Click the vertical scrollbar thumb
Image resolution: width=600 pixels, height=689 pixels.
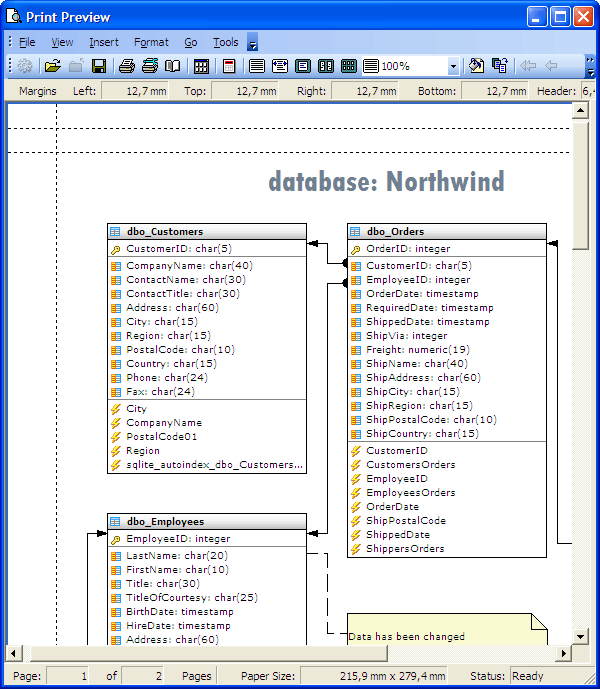(x=580, y=186)
